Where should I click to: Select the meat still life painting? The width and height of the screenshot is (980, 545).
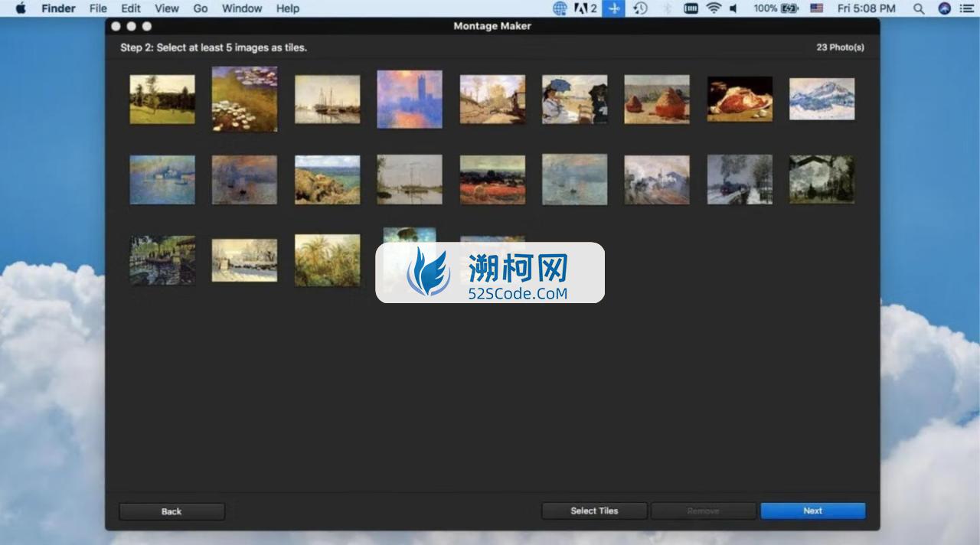pos(740,100)
